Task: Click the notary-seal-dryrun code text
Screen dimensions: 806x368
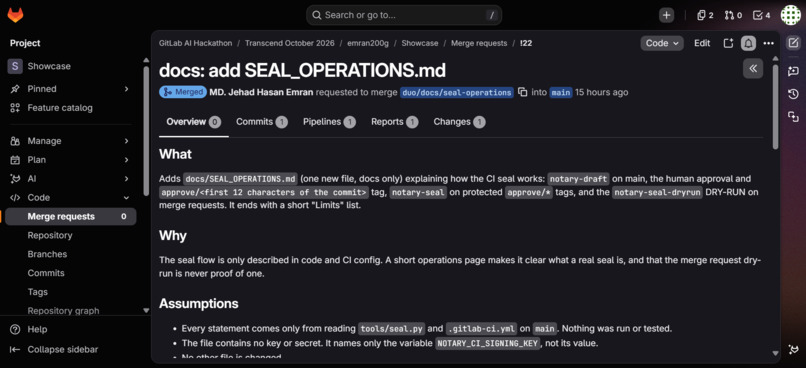Action: coord(657,192)
